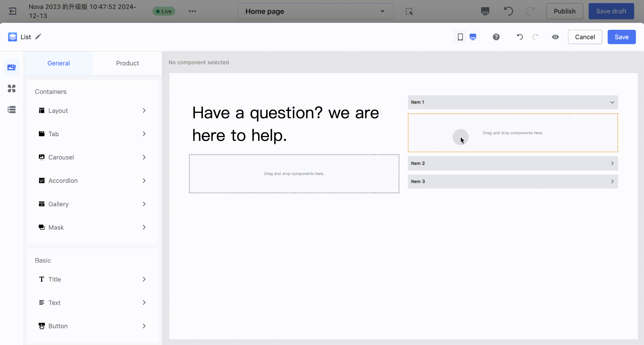The width and height of the screenshot is (644, 345).
Task: Click the blue Save button
Action: click(621, 37)
